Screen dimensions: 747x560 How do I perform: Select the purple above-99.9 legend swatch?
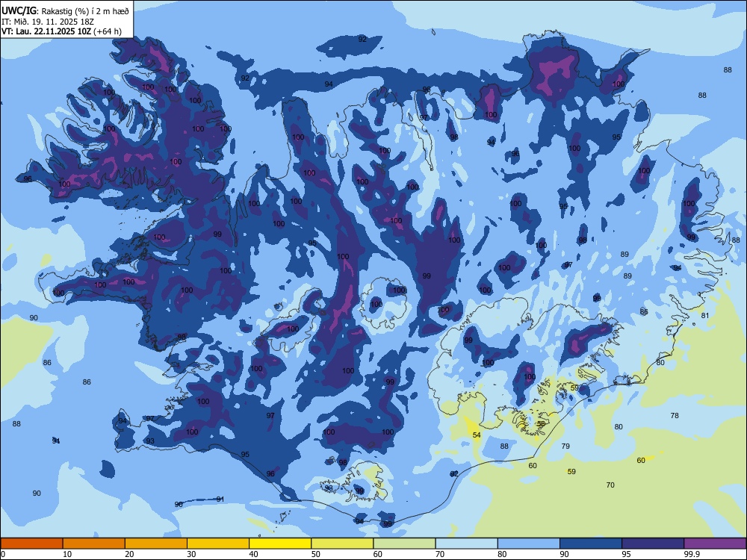(x=715, y=544)
